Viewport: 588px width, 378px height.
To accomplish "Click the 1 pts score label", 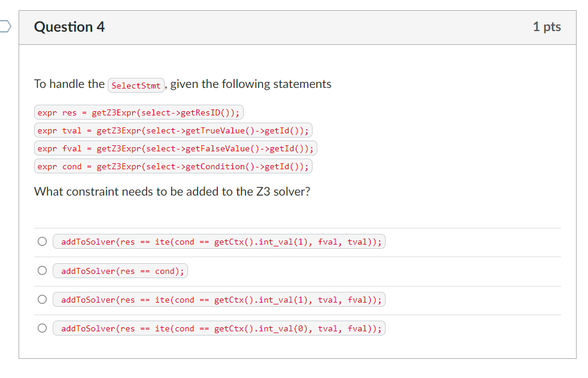I will pos(547,26).
